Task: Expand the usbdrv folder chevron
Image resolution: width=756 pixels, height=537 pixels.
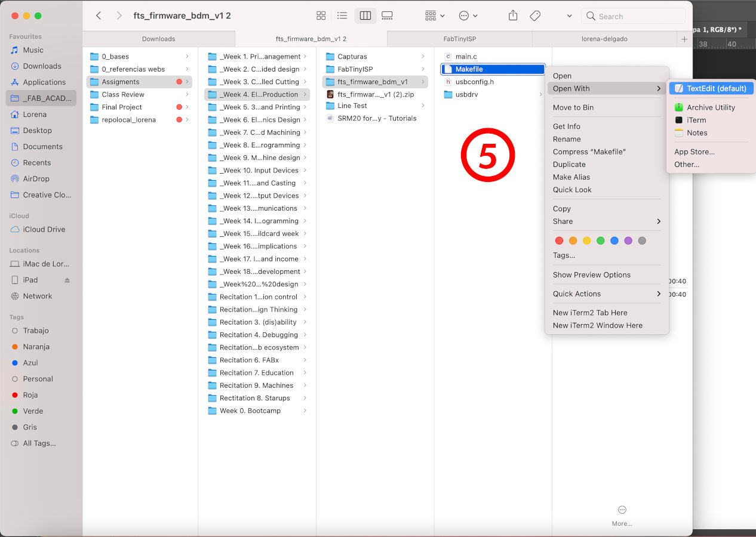Action: [x=541, y=95]
